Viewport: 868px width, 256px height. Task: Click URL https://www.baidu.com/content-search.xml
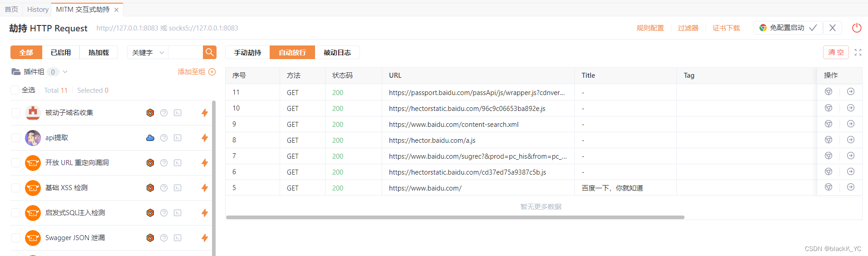pos(454,124)
